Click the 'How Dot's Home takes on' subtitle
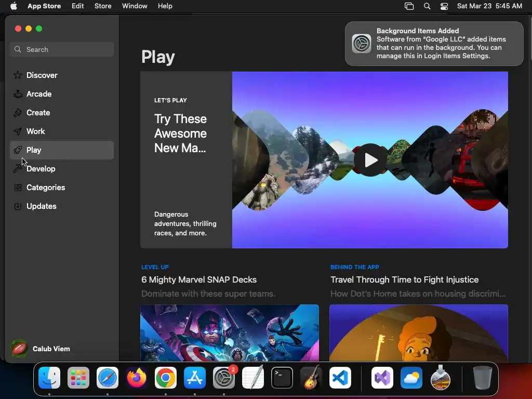Viewport: 532px width, 399px height. (418, 294)
